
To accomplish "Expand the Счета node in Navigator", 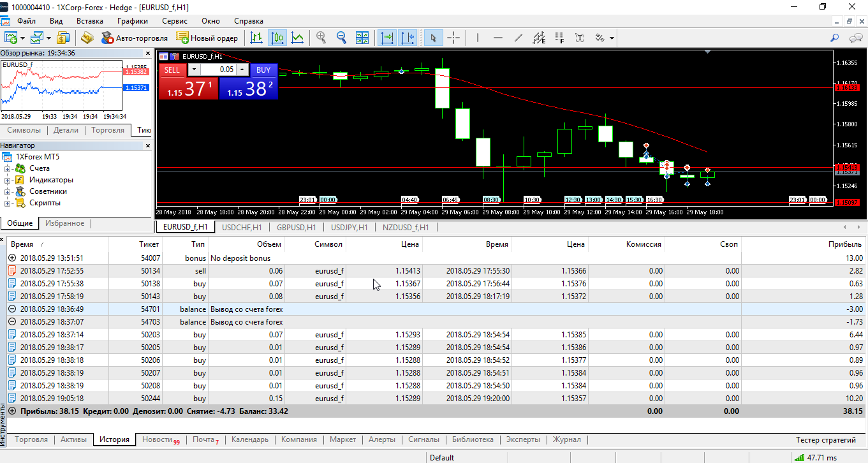I will tap(8, 168).
